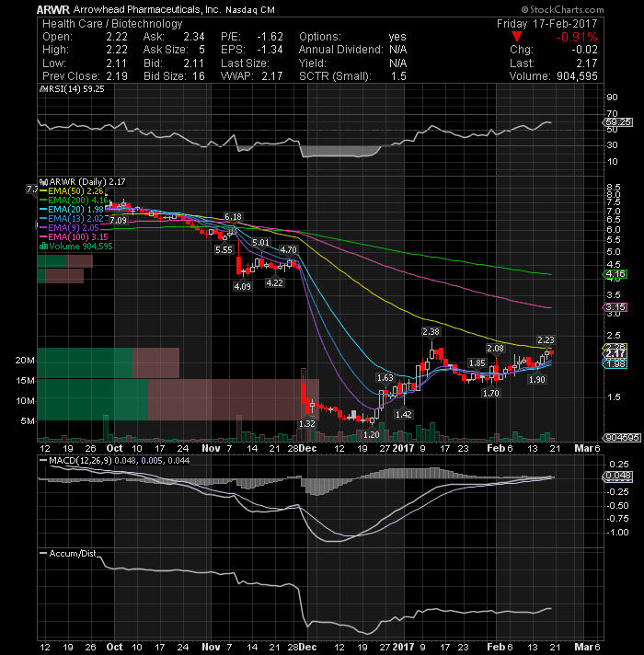Click the SCTR (Small) 1.5 value
644x655 pixels.
click(x=399, y=76)
